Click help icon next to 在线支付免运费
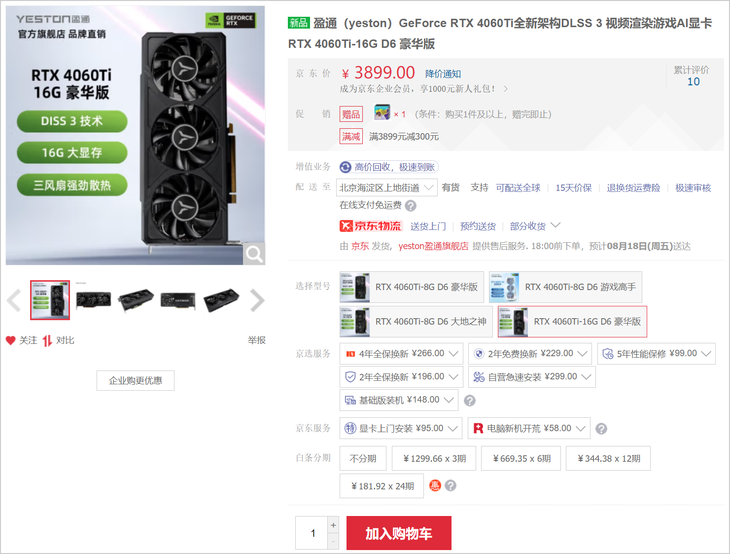 [x=411, y=205]
